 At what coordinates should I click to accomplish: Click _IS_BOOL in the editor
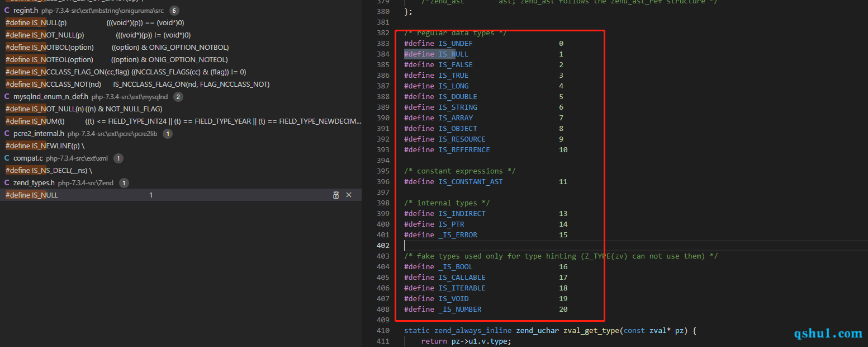click(456, 267)
